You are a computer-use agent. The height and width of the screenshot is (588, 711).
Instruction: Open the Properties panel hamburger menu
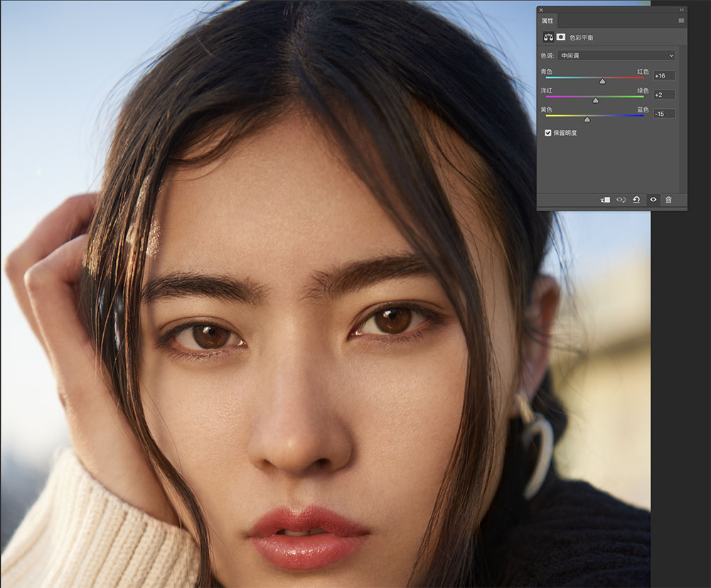(x=681, y=21)
